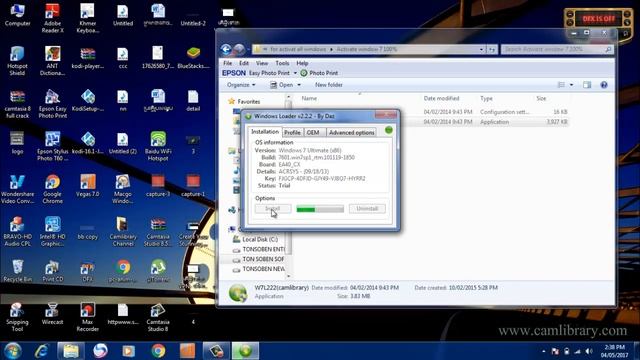Select Google Chrome desktop icon
This screenshot has width=640, height=360.
(52, 189)
